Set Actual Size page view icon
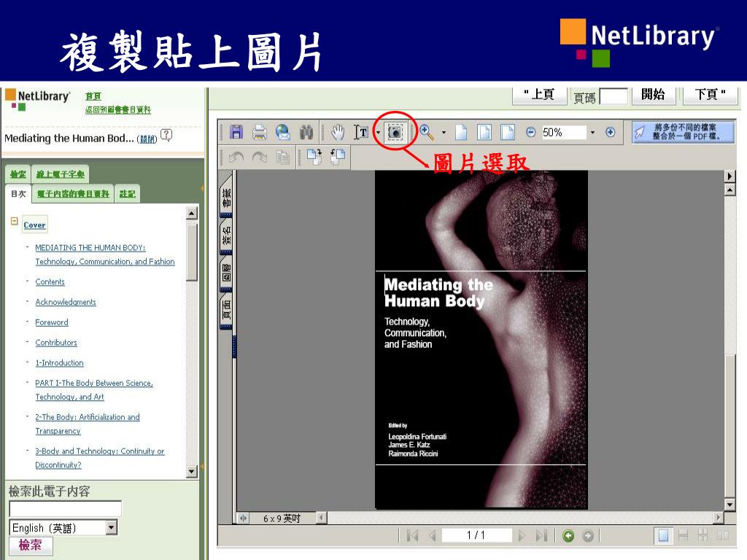Image resolution: width=747 pixels, height=560 pixels. (x=461, y=132)
